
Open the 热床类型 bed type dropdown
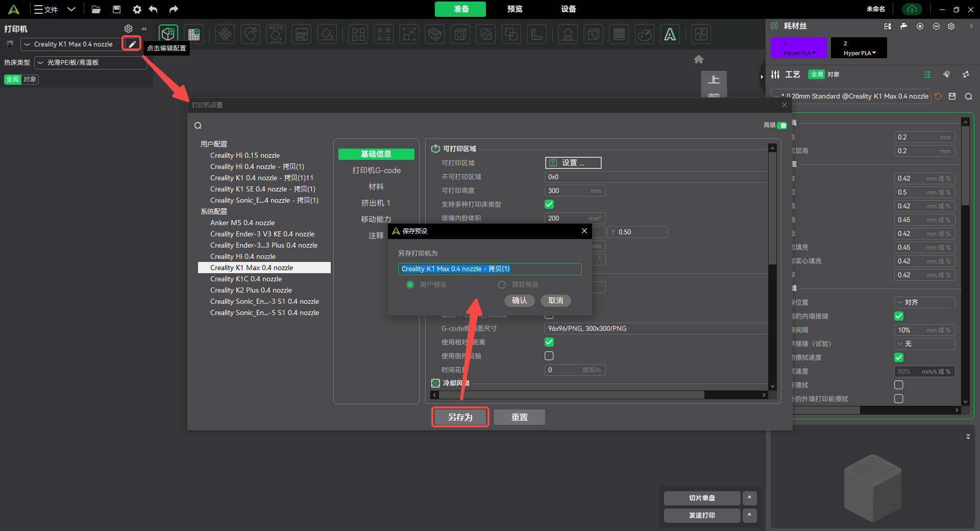pyautogui.click(x=91, y=62)
